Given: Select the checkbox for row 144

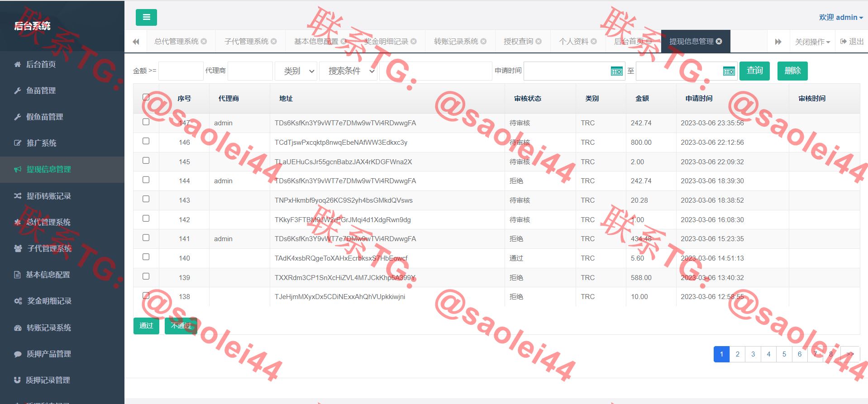Looking at the screenshot, I should [146, 180].
